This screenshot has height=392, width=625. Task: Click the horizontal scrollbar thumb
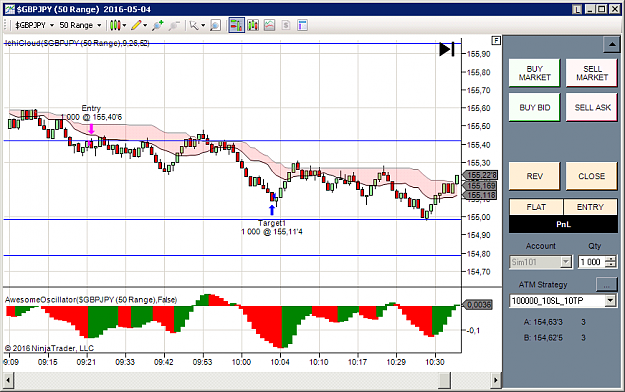[x=444, y=380]
